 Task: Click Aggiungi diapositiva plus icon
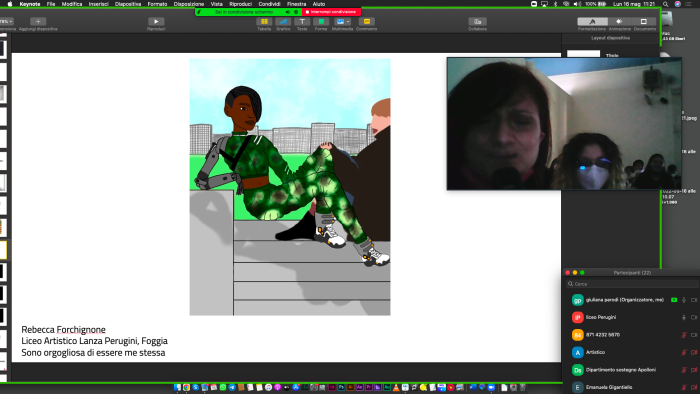pyautogui.click(x=38, y=21)
